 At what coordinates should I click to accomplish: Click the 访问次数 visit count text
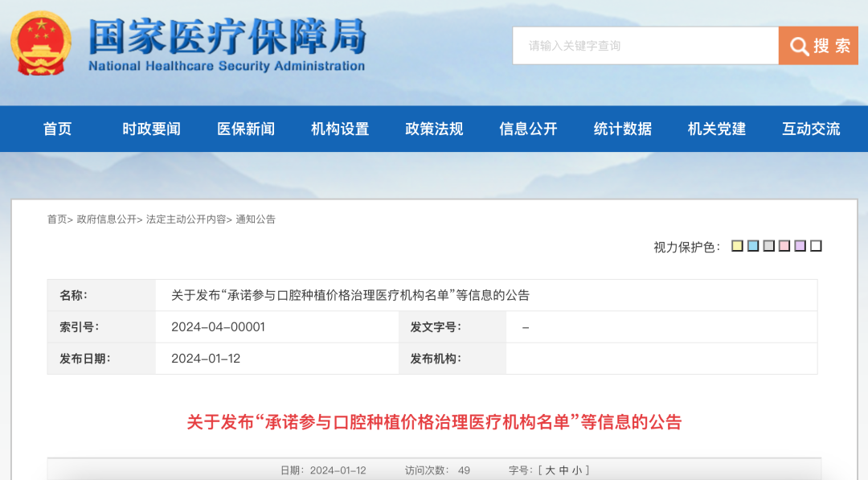pyautogui.click(x=437, y=470)
